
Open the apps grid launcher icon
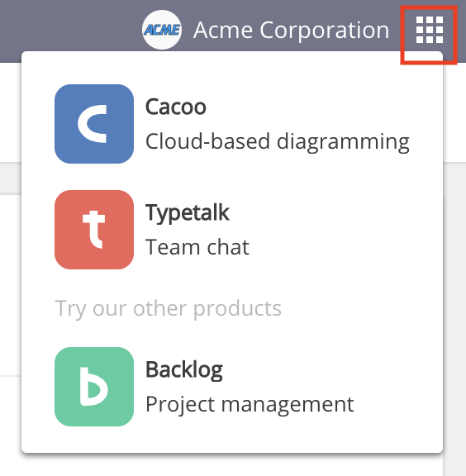430,30
